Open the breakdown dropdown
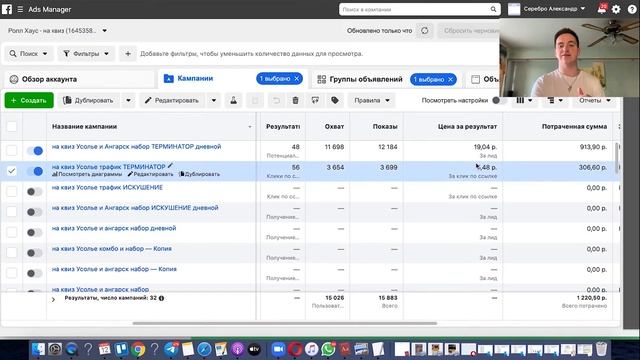The height and width of the screenshot is (360, 640). [x=555, y=100]
